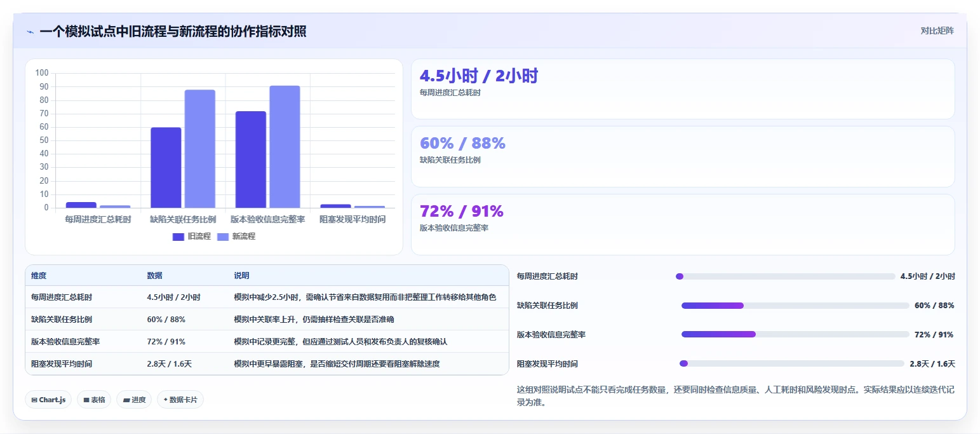Click the 进度 tag chip
This screenshot has height=434, width=980.
click(134, 400)
